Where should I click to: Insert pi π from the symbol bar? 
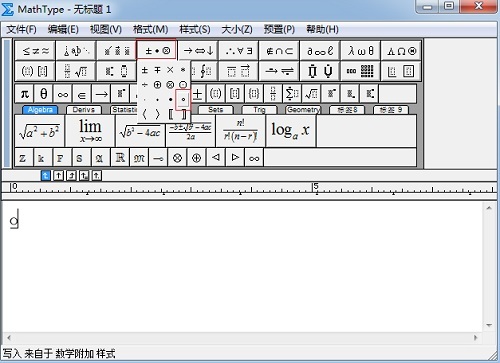[24, 94]
